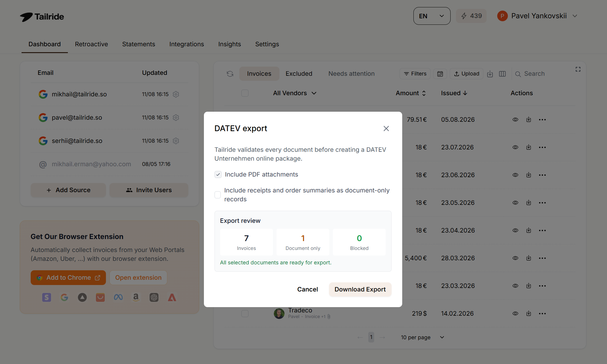The image size is (607, 364).
Task: View the 5,400 € invoice from 28.03.2026
Action: pyautogui.click(x=515, y=258)
